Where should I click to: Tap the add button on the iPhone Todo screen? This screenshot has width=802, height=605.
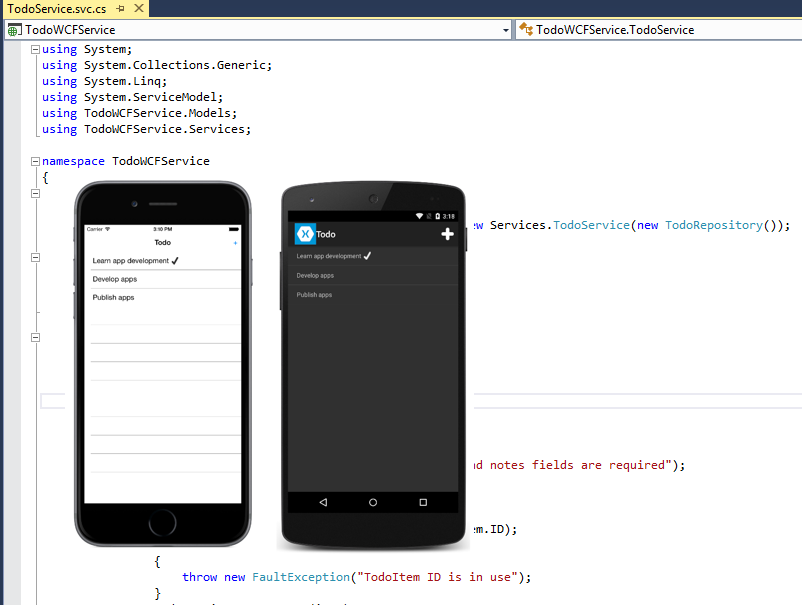click(x=235, y=243)
